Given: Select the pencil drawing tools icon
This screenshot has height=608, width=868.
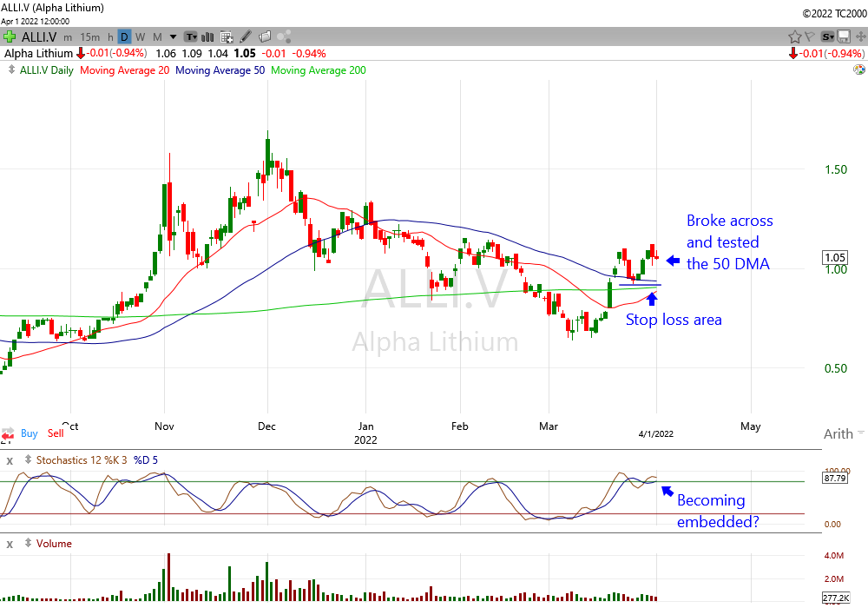Looking at the screenshot, I should click(x=246, y=37).
